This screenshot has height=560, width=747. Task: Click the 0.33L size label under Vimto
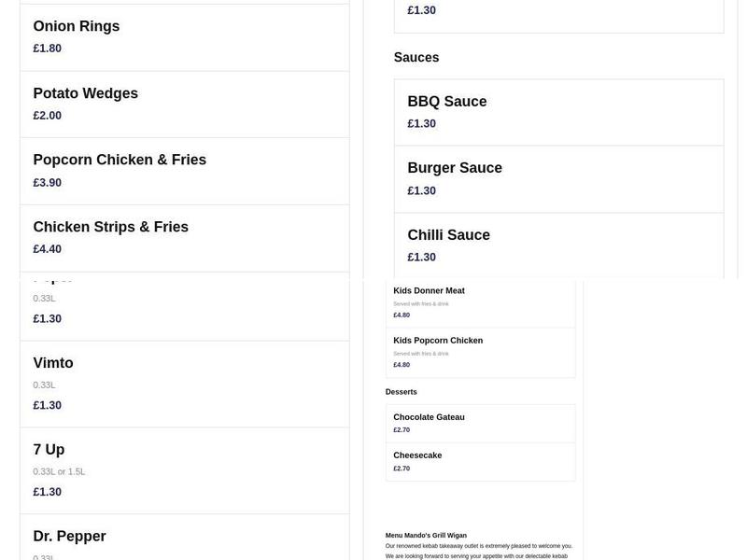(x=44, y=385)
